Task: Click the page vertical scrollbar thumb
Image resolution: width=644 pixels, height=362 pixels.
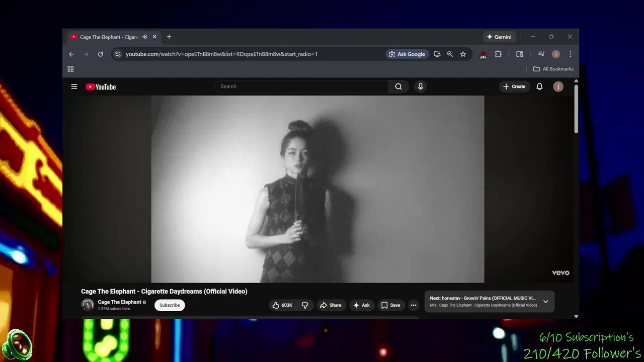Action: pos(576,109)
